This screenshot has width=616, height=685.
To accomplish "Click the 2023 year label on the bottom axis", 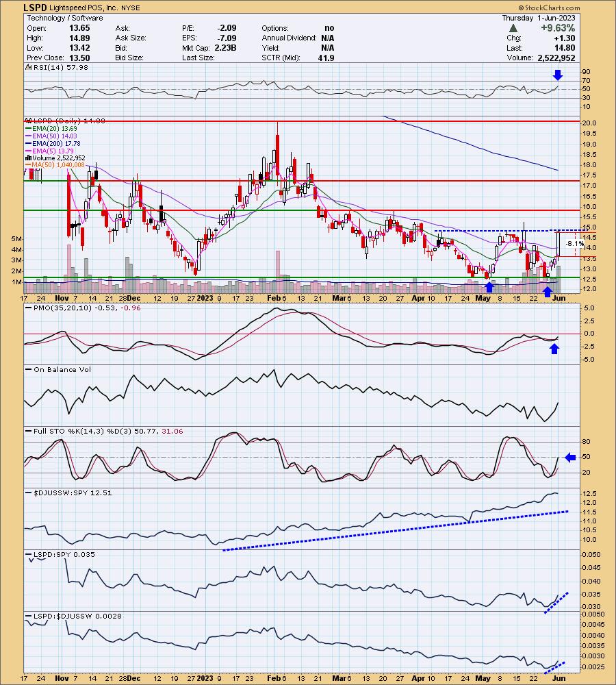I will click(205, 678).
